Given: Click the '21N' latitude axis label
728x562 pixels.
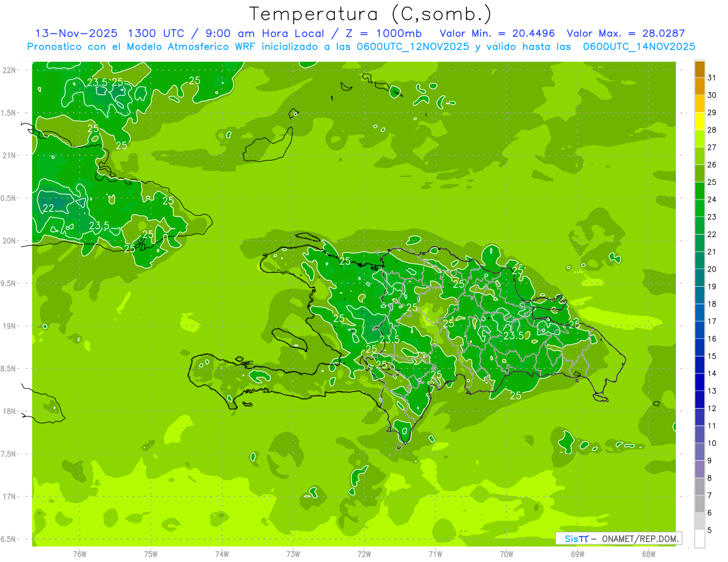Looking at the screenshot, I should tap(10, 156).
